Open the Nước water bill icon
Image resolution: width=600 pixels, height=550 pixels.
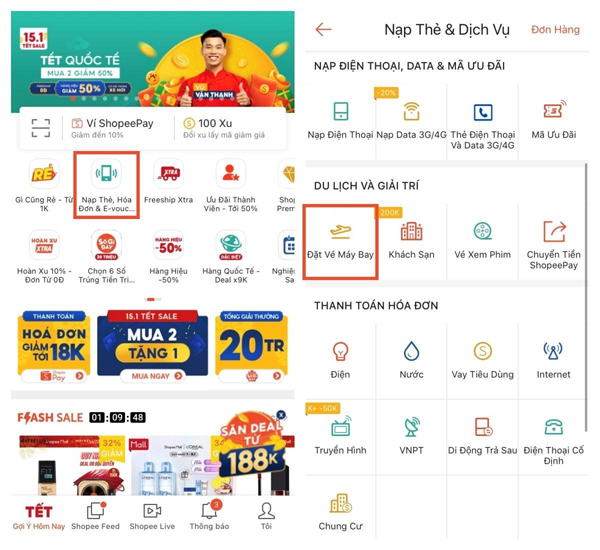click(x=411, y=351)
